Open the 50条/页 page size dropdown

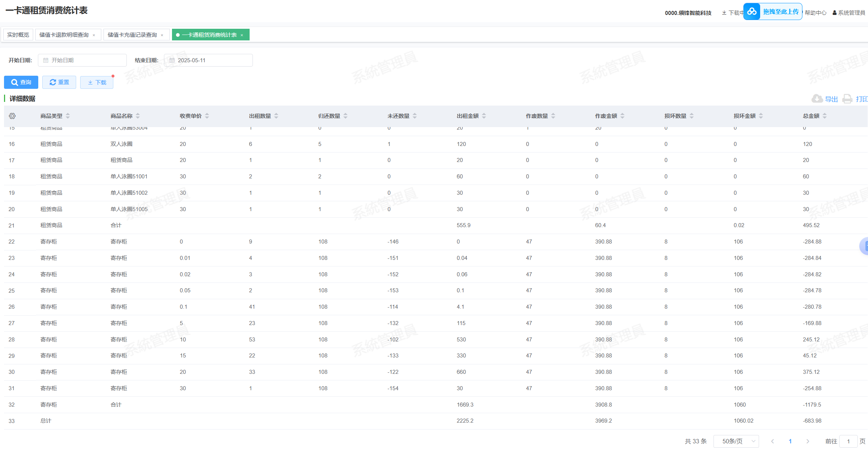click(736, 441)
